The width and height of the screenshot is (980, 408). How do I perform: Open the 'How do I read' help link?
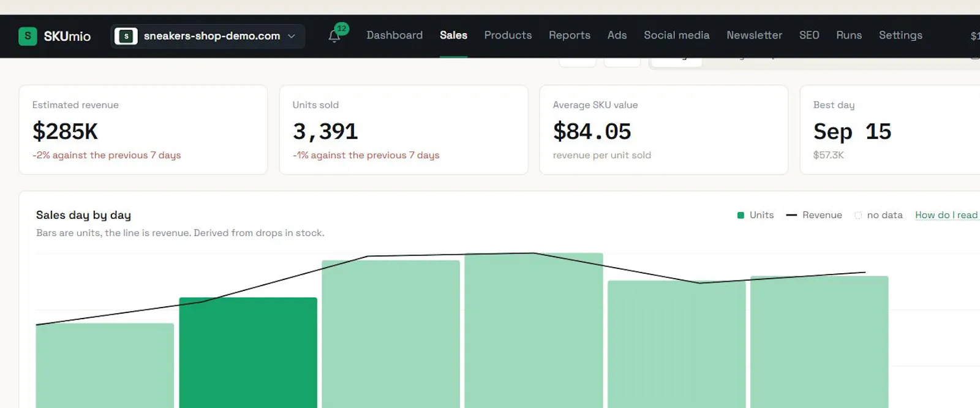[946, 215]
